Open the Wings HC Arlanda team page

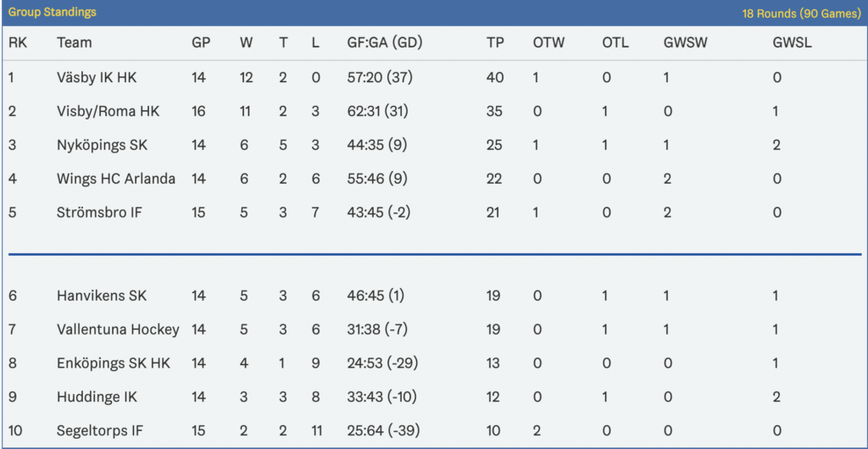pos(116,179)
